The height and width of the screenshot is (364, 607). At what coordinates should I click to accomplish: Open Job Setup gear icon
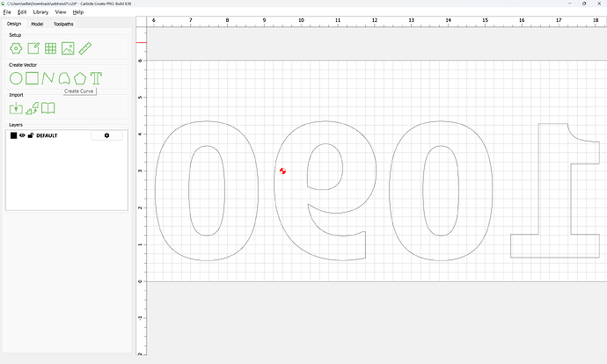point(16,49)
